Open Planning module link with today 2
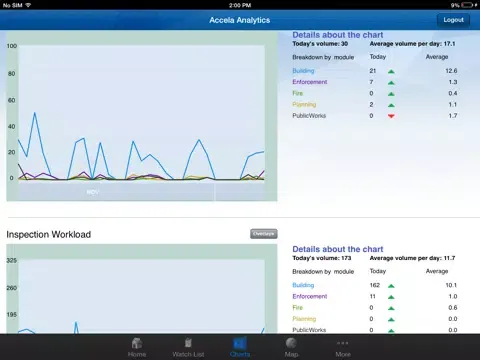Screen dimensions: 480x360 304,105
